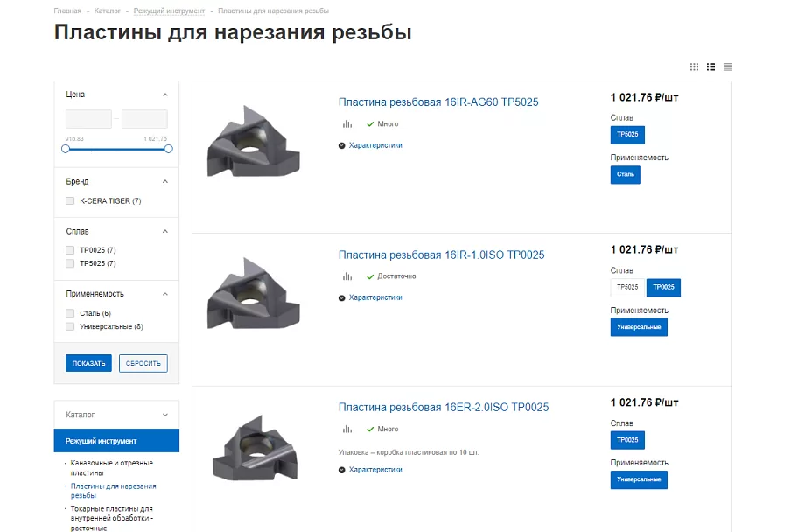Click the minimum price input field

(x=88, y=119)
